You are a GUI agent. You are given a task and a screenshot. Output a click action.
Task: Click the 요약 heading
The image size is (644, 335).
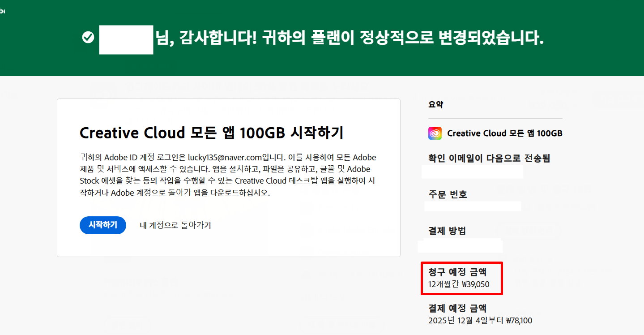coord(436,104)
